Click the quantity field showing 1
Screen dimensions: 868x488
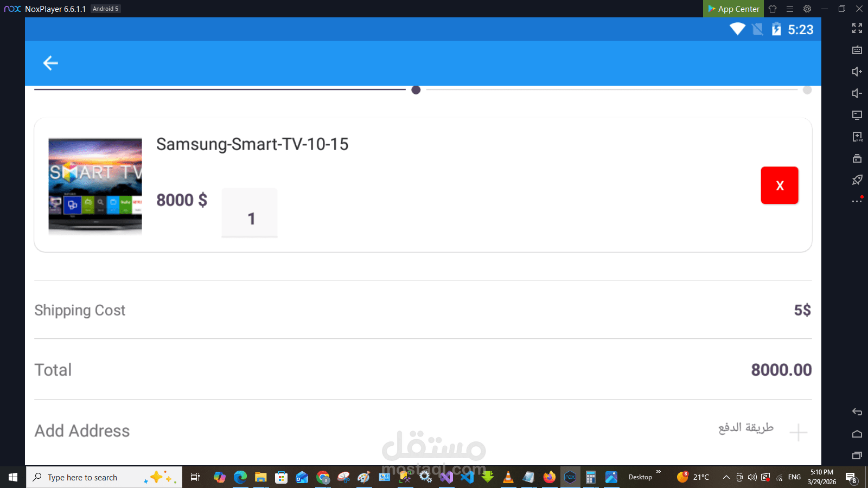[250, 213]
